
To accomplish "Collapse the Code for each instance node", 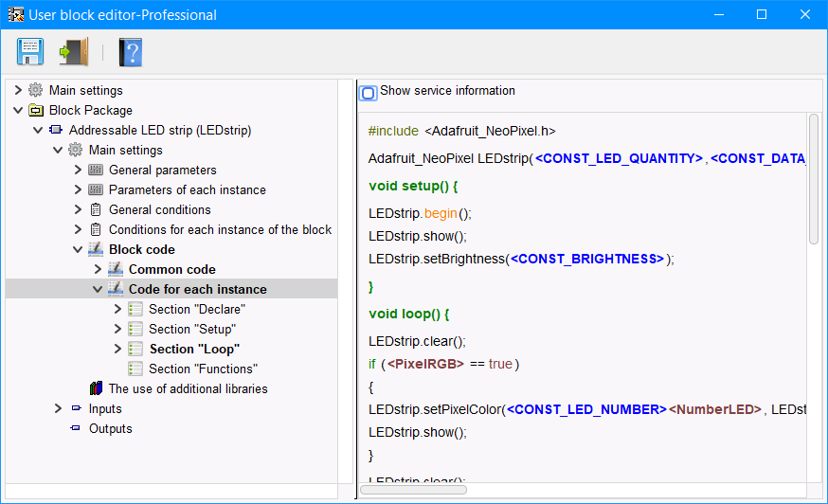I will (x=98, y=290).
